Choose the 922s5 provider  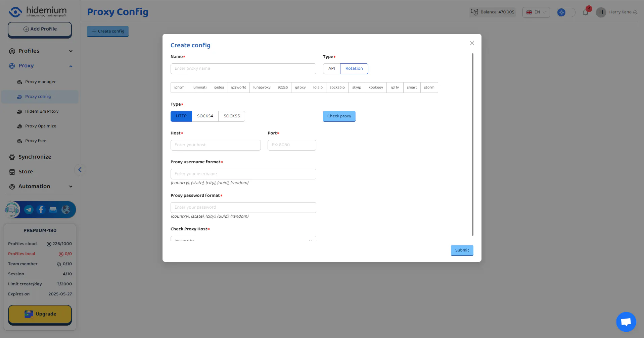283,88
